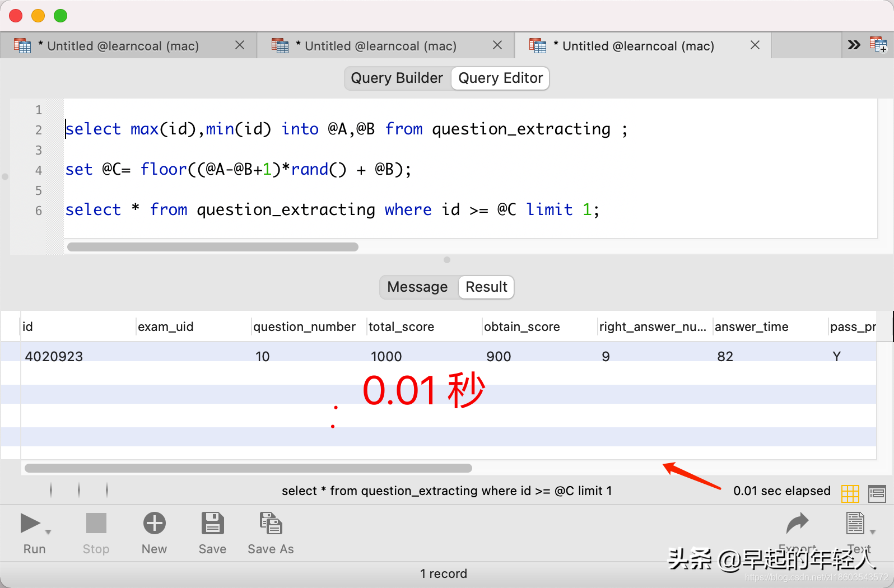The width and height of the screenshot is (894, 588).
Task: Close the first Untitled @learncoal tab
Action: point(240,45)
